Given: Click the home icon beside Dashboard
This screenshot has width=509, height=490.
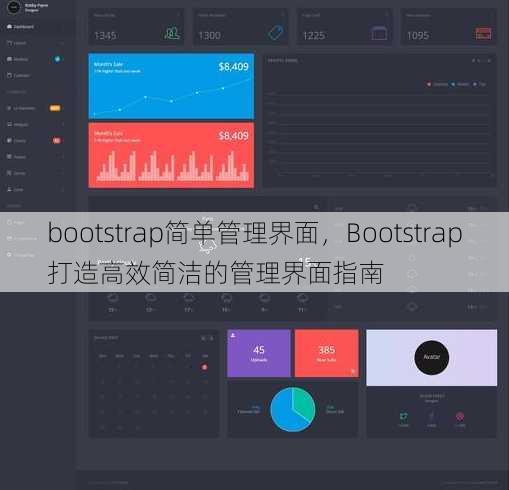Looking at the screenshot, I should pos(9,26).
